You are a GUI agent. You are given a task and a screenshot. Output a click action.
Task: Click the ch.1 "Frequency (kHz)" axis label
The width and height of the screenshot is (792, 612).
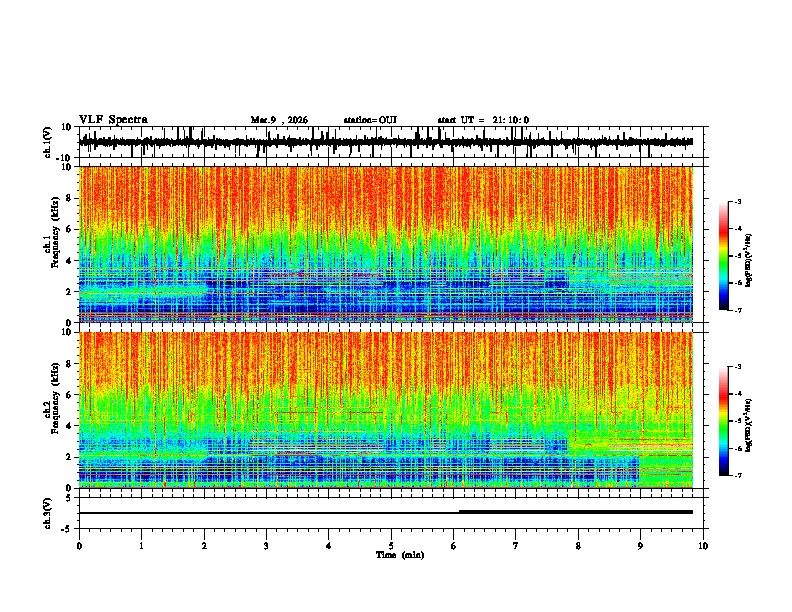tap(55, 233)
